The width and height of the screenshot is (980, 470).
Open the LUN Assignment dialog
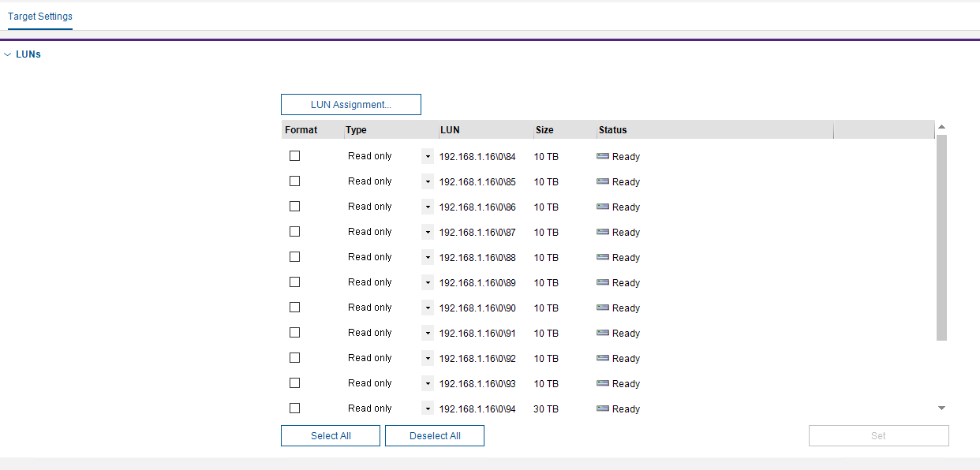[x=351, y=105]
